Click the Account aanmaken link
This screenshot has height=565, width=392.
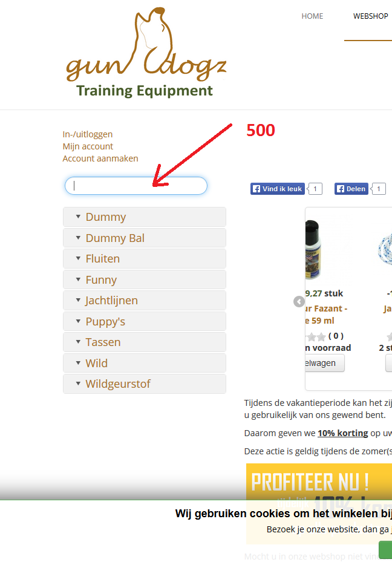pos(100,158)
